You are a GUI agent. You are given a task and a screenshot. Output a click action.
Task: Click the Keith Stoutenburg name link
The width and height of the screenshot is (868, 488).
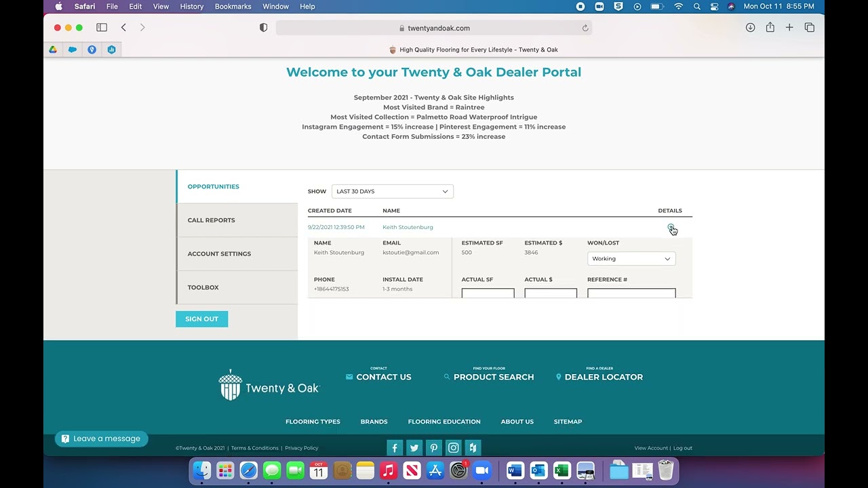point(408,227)
